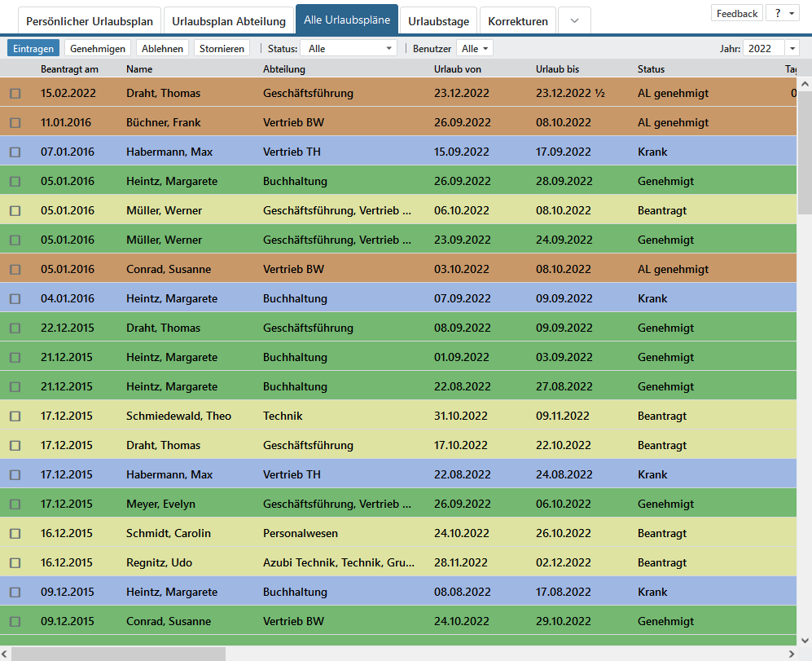Open the help question mark menu

click(782, 13)
